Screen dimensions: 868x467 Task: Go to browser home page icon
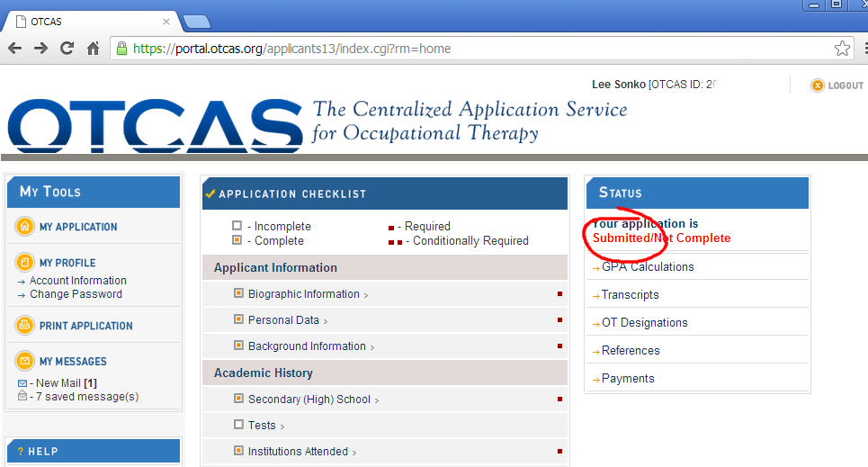click(93, 49)
